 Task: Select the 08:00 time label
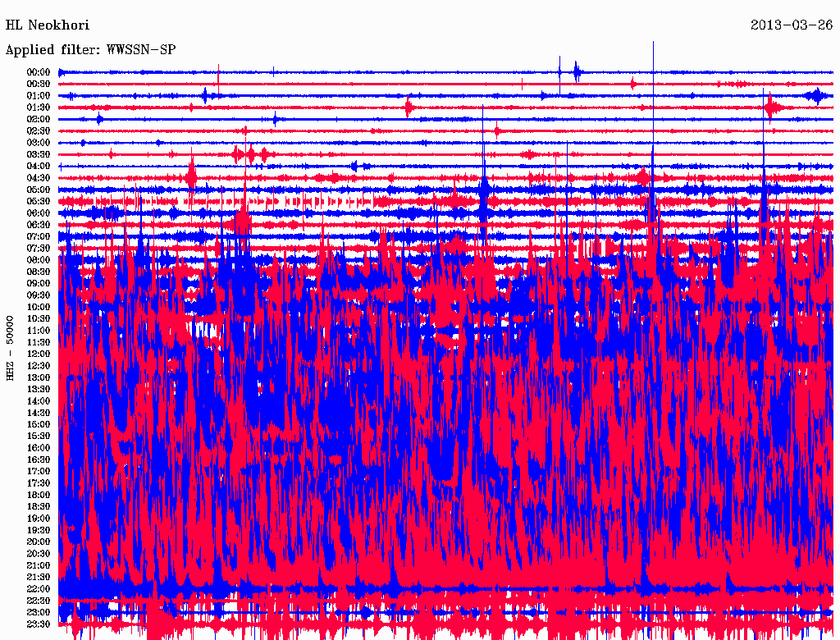pos(39,260)
